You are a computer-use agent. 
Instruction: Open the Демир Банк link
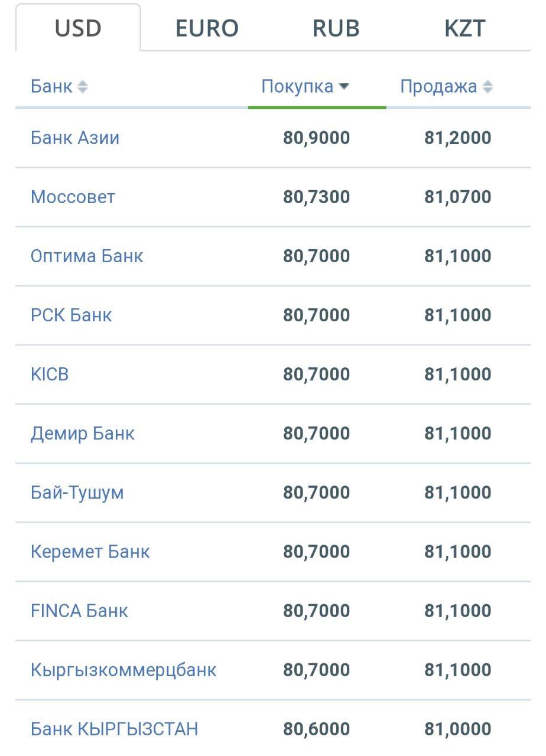pyautogui.click(x=83, y=433)
